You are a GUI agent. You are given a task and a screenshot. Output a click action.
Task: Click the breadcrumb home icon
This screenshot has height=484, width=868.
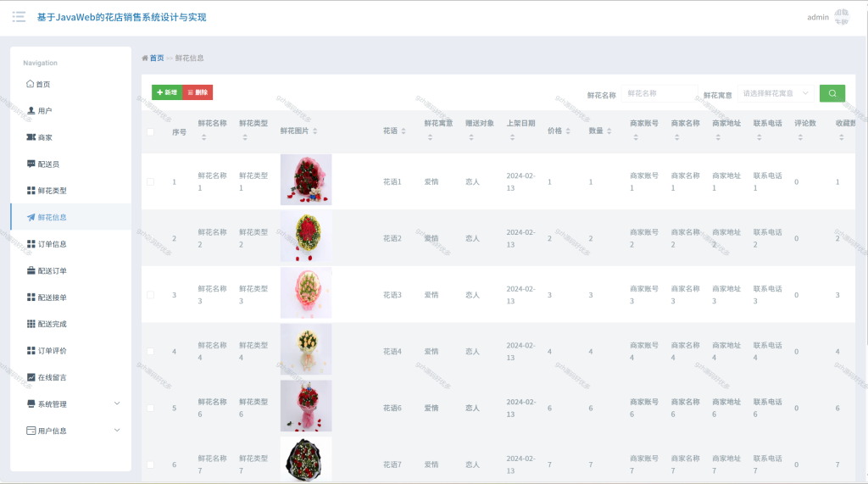[145, 58]
